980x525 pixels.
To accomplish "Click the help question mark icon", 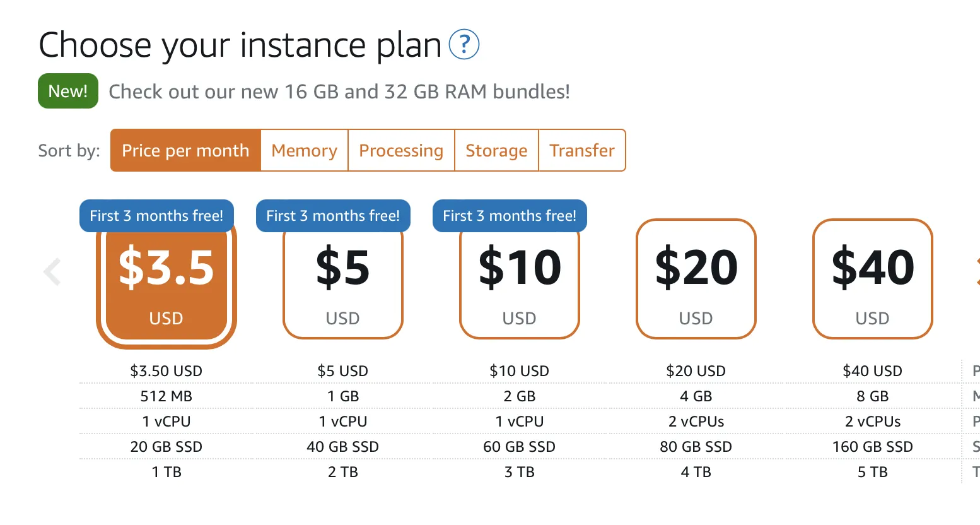I will click(464, 45).
